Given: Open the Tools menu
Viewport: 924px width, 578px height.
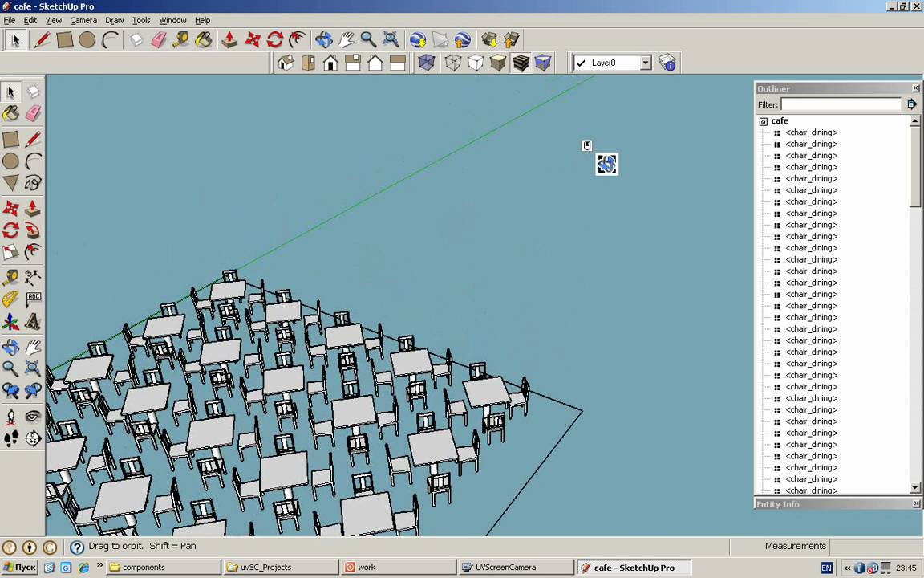Looking at the screenshot, I should tap(141, 20).
